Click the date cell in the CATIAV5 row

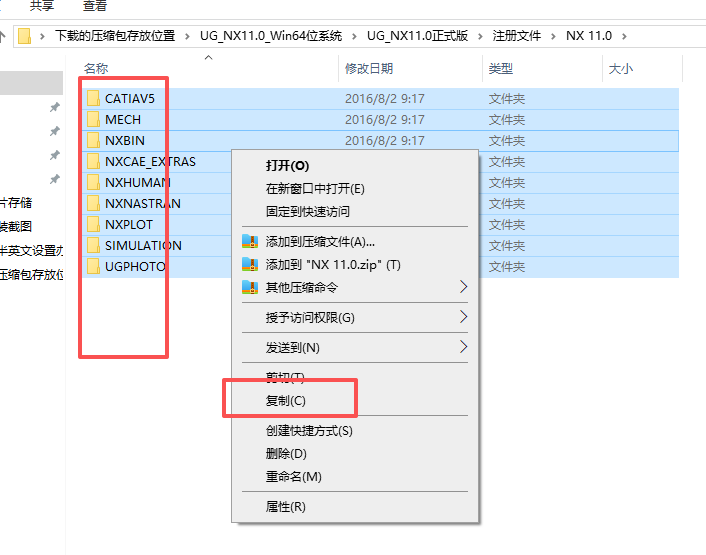(x=385, y=99)
